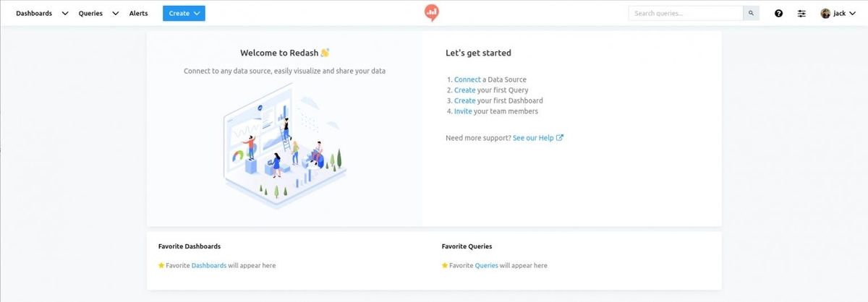Open the Queries menu item
The image size is (868, 302).
coord(90,13)
